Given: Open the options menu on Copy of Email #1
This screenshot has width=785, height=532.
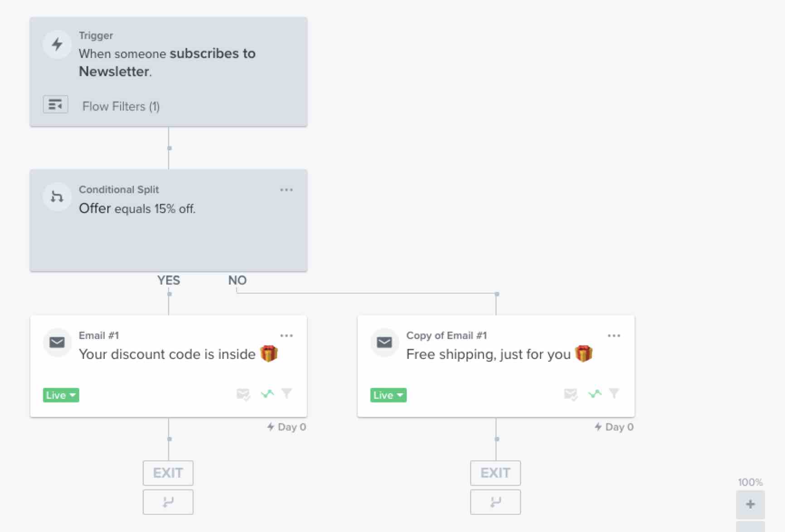Looking at the screenshot, I should pos(614,335).
